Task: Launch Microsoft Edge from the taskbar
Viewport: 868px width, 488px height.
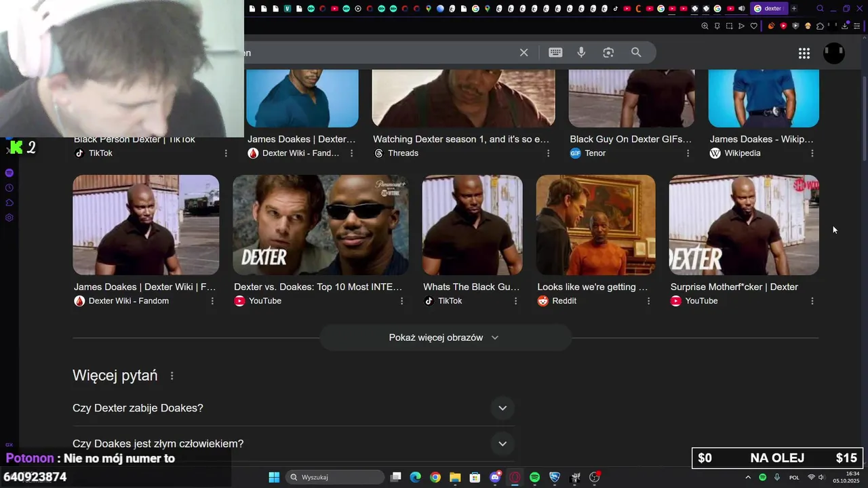Action: (415, 477)
